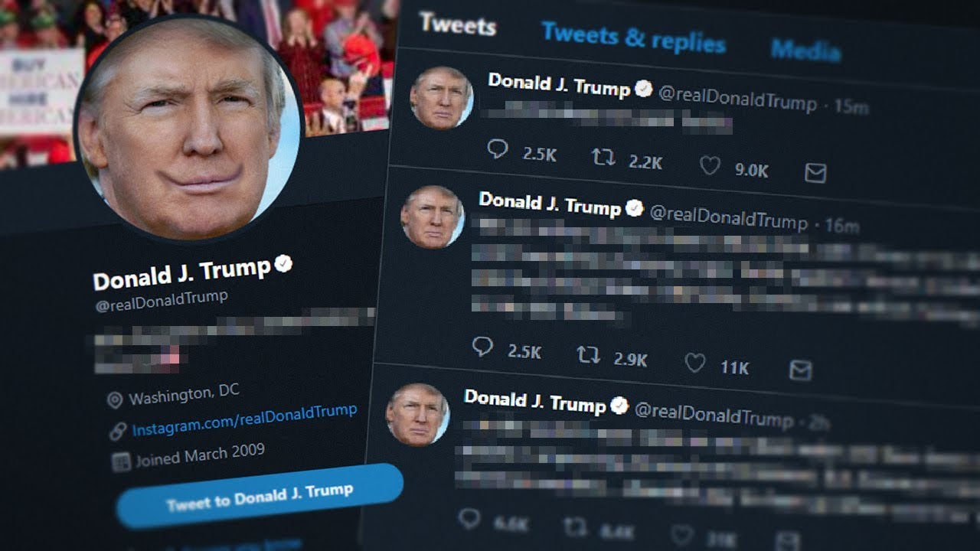980x551 pixels.
Task: Click the @realDonaldTrump handle on 15m tweet
Action: click(x=737, y=98)
